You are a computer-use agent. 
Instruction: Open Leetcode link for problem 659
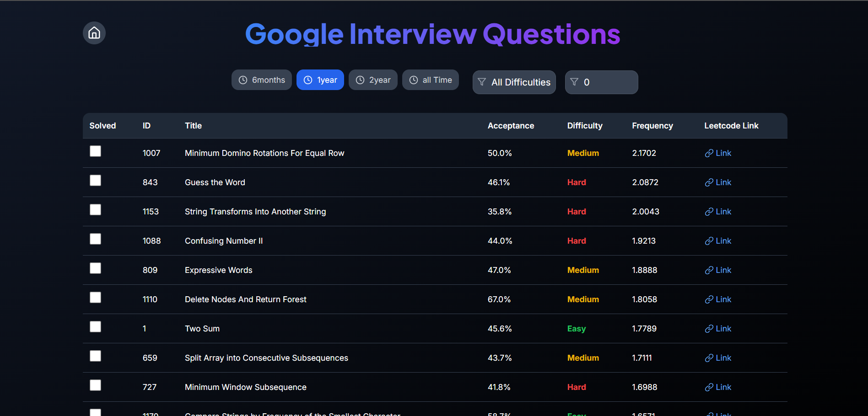click(718, 358)
